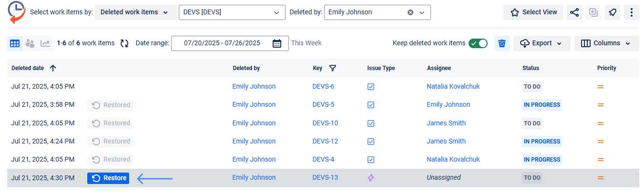Click the pin icon near Select View
Viewport: 644px width, 194px height.
613,12
